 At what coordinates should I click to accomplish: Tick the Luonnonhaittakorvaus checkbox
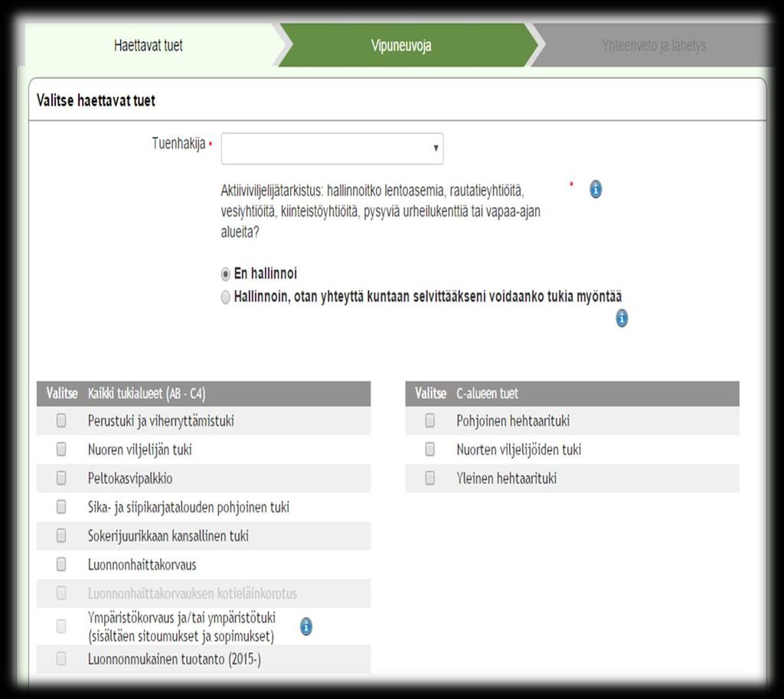(61, 564)
